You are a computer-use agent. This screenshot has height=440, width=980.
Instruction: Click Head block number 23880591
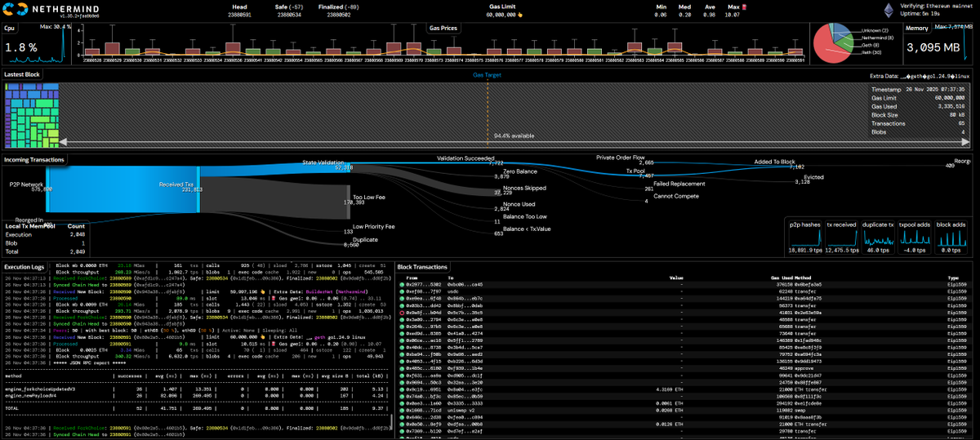coord(239,14)
